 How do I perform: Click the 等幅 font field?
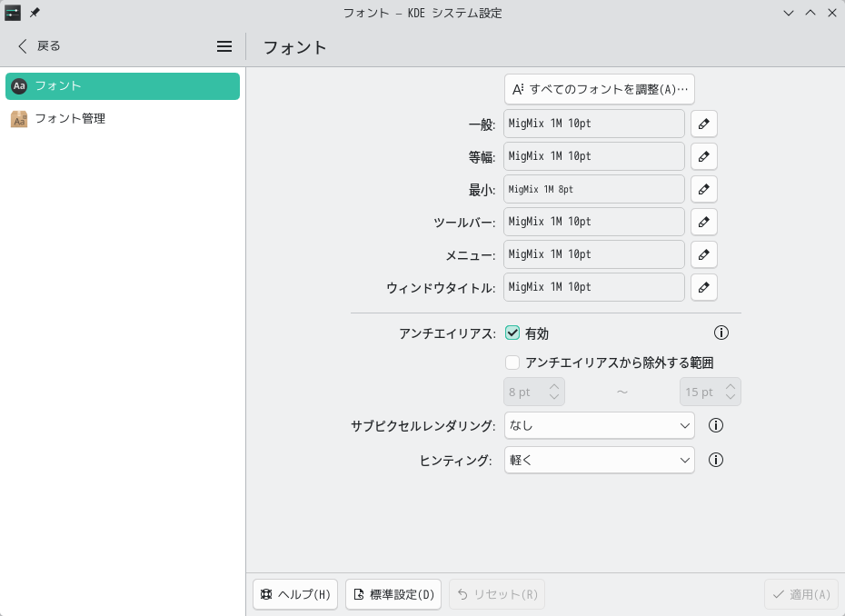click(x=594, y=157)
